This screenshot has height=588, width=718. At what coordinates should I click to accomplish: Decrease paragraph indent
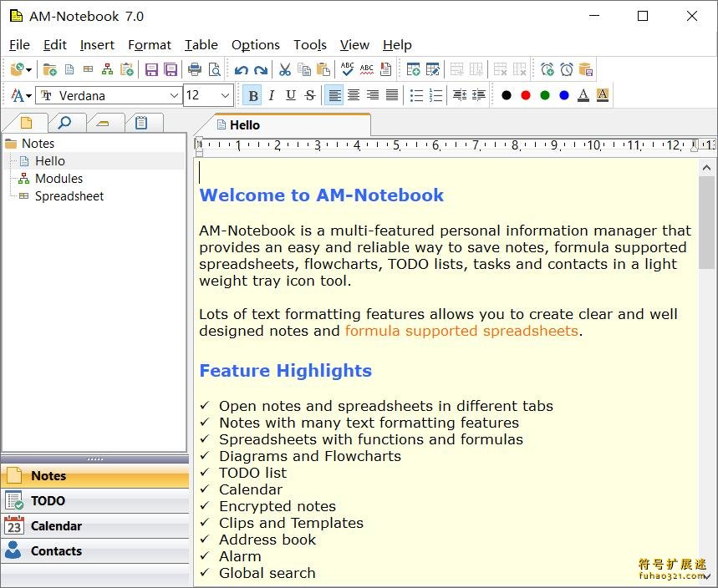click(x=459, y=95)
